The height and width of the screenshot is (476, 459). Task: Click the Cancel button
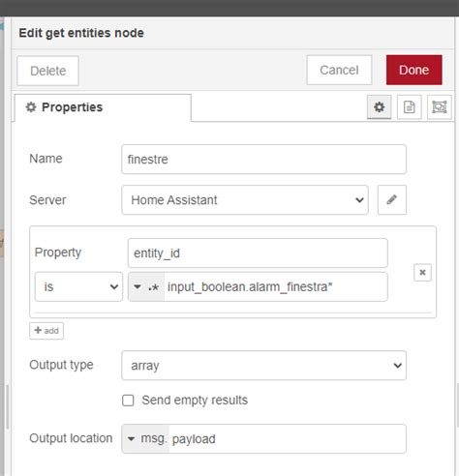click(339, 70)
